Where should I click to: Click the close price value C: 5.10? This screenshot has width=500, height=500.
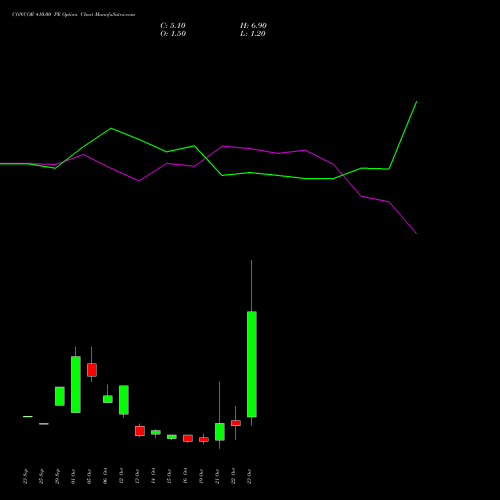(x=173, y=26)
